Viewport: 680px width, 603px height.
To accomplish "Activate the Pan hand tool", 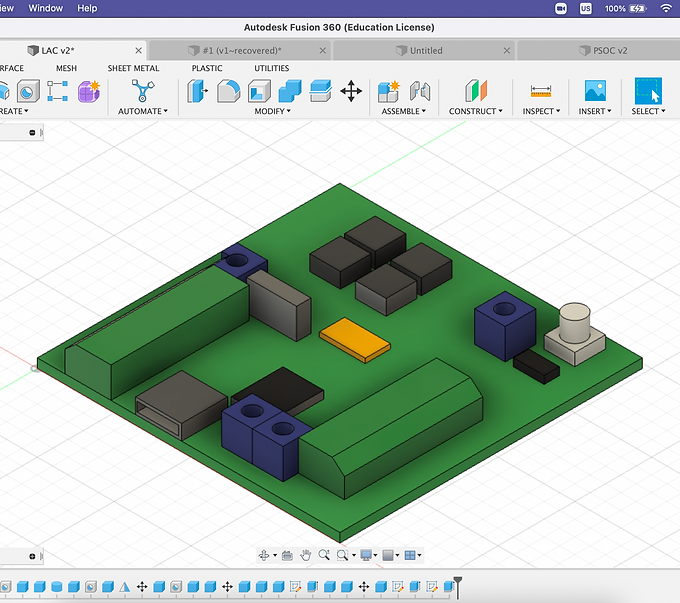I will point(305,555).
